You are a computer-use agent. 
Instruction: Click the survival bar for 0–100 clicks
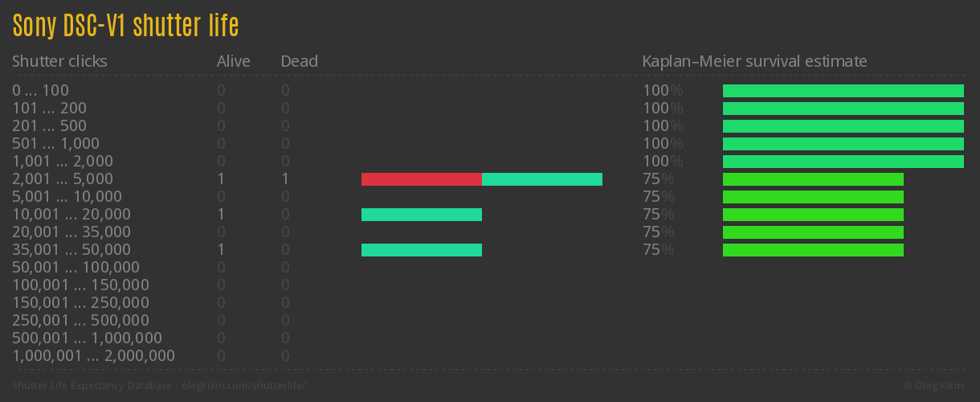(843, 91)
